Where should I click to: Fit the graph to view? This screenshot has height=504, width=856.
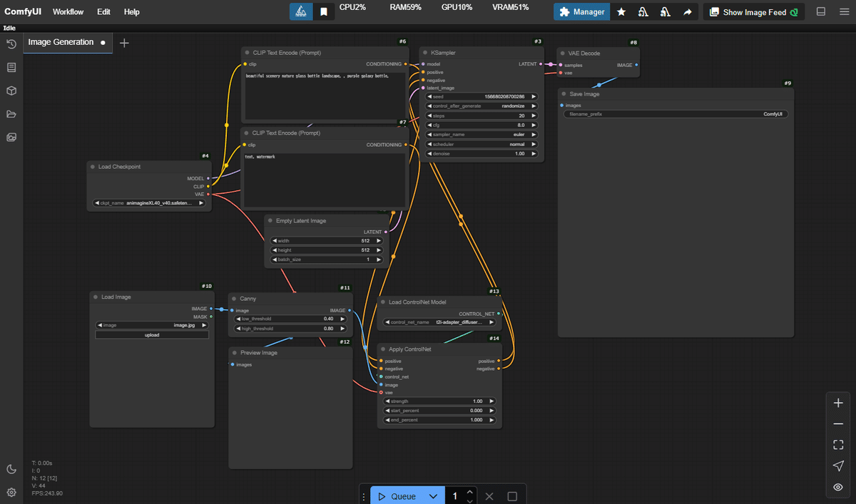click(x=838, y=444)
